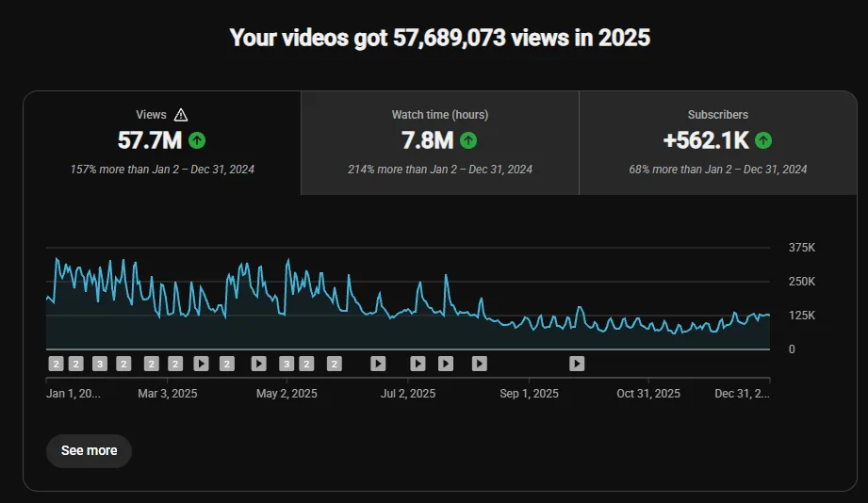This screenshot has height=503, width=868.
Task: Click the '214% more than Jan 2 – Dec 31, 2024' text
Action: click(440, 170)
